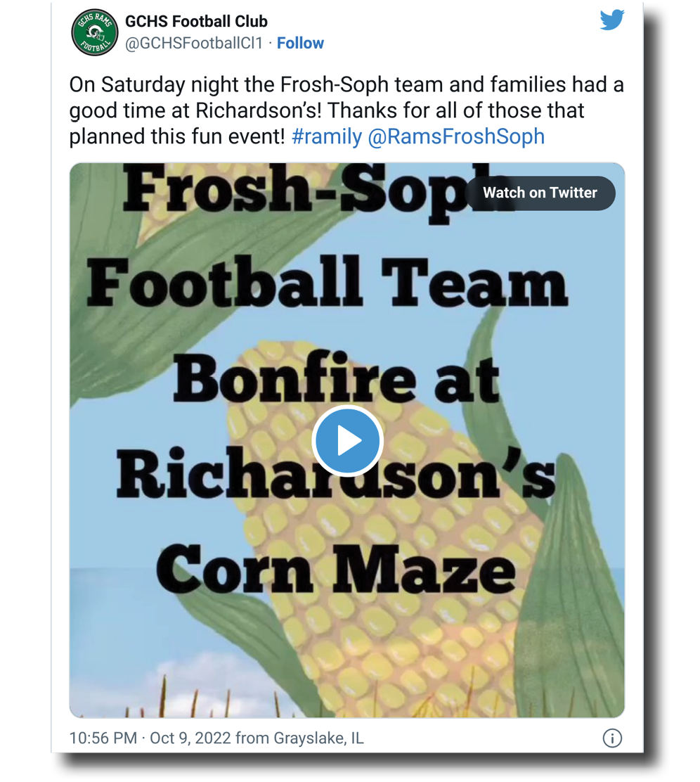
Task: Click the 10:56 PM timestamp
Action: tap(103, 739)
